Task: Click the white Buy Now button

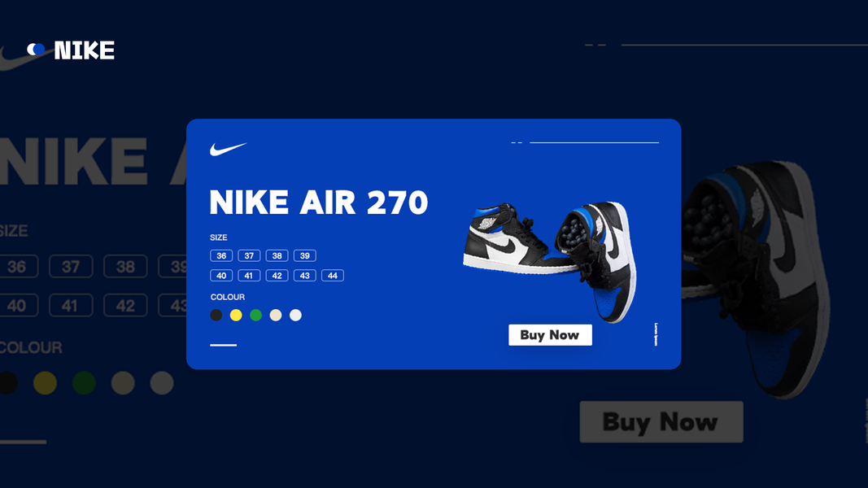Action: 550,335
